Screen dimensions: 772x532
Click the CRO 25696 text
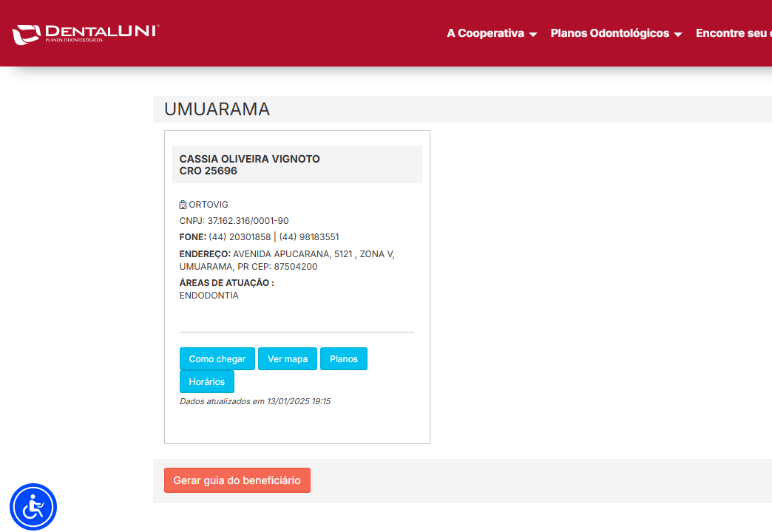pos(209,171)
